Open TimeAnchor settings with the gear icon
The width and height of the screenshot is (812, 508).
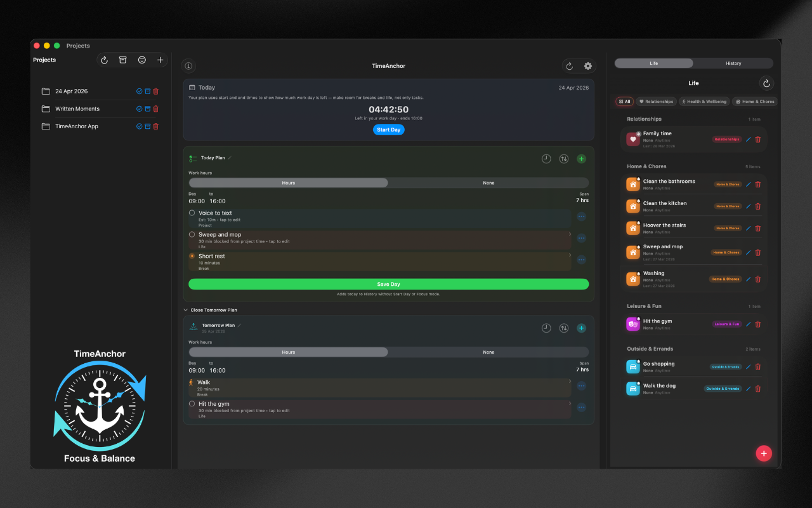(588, 66)
